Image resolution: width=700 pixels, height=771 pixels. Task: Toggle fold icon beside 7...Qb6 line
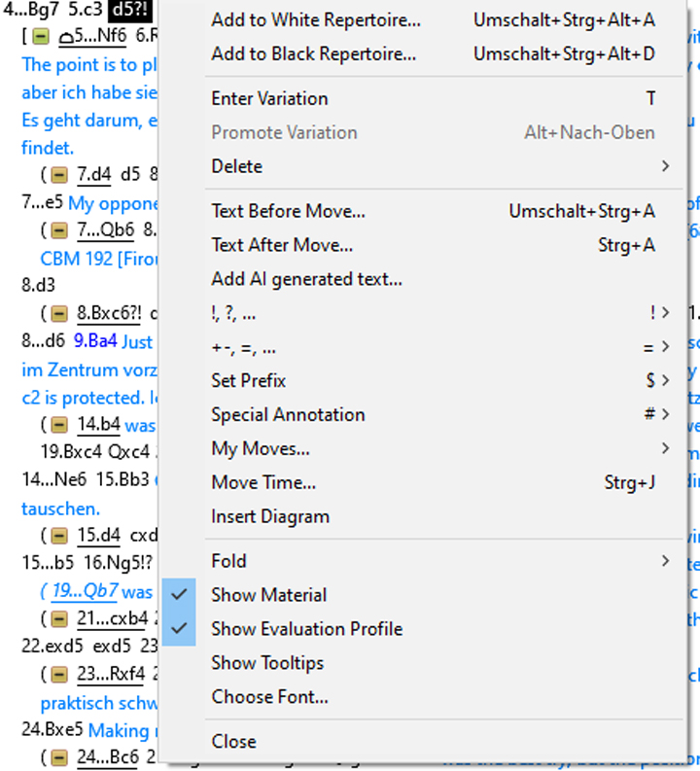click(59, 230)
